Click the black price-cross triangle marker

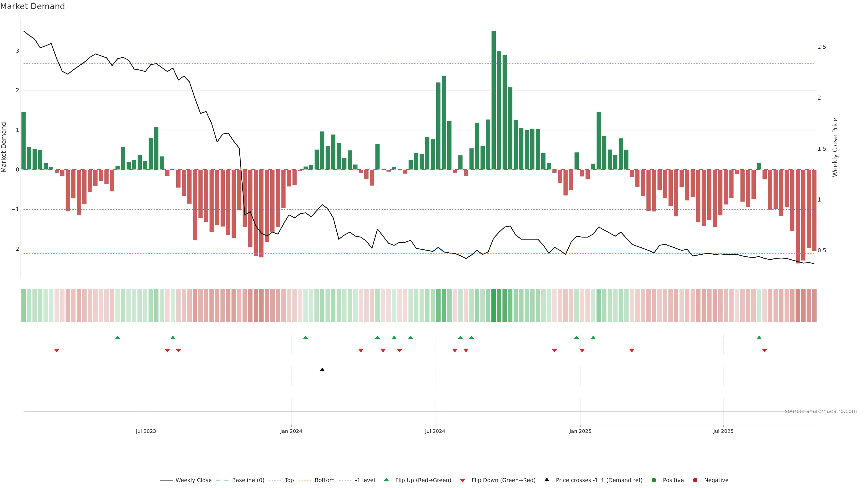tap(322, 370)
